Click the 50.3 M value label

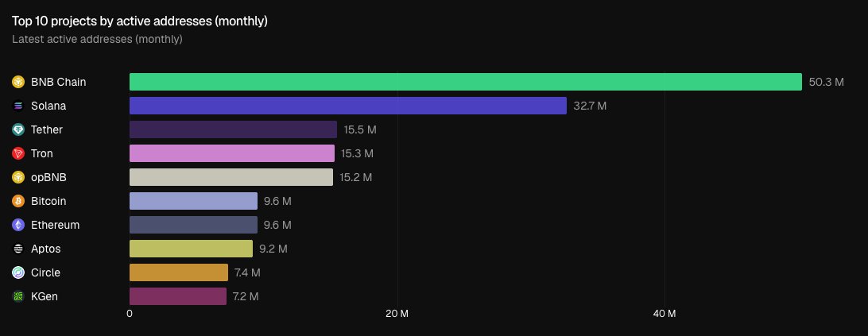[x=827, y=82]
